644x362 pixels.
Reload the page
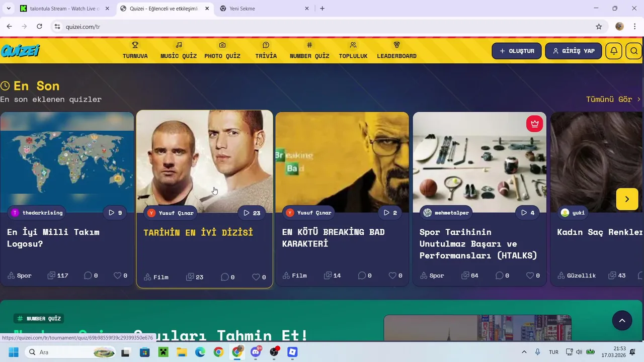39,26
